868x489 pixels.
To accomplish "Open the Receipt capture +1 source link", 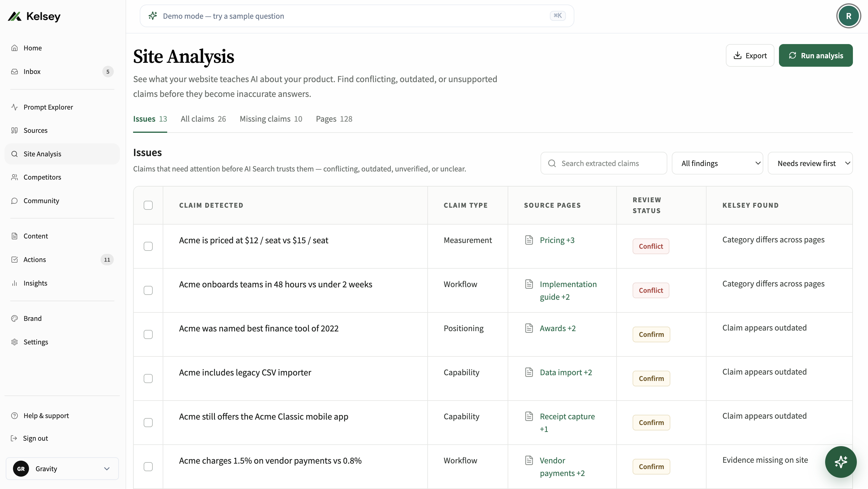I will [567, 422].
